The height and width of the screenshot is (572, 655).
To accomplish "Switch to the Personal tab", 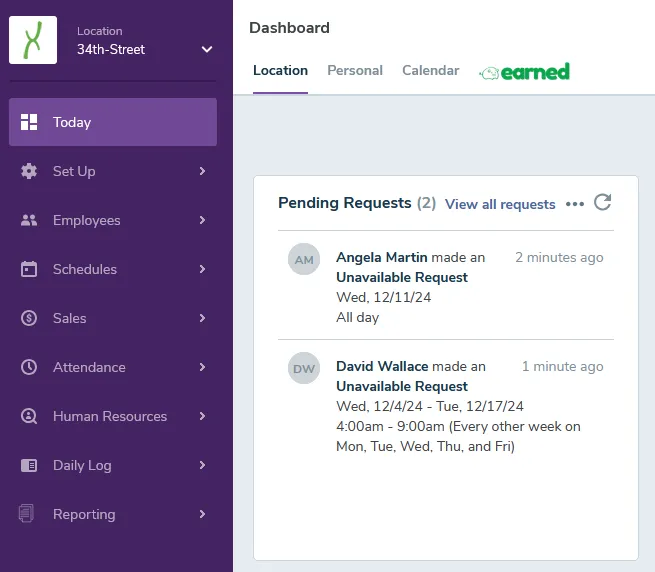I will click(x=355, y=71).
